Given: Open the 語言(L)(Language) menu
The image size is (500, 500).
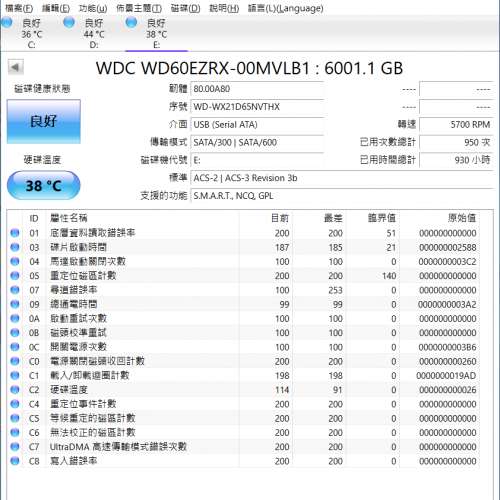Looking at the screenshot, I should tap(286, 8).
